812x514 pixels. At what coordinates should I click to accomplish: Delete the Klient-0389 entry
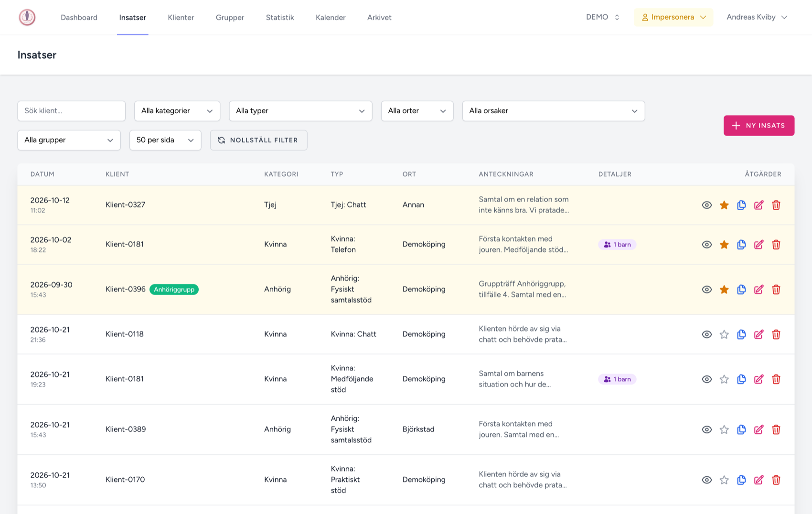(x=776, y=429)
